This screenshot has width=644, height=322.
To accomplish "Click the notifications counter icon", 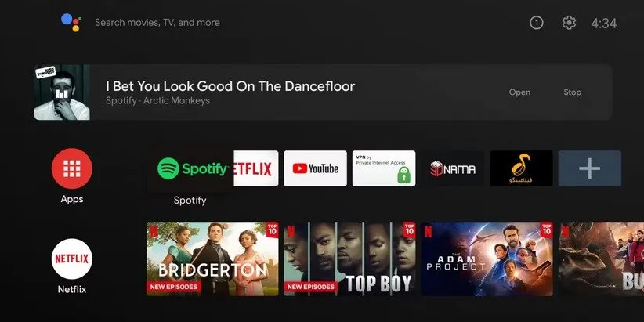I will tap(536, 23).
